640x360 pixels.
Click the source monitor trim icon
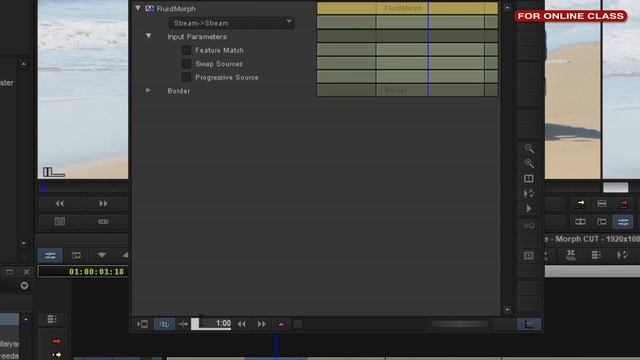[x=103, y=221]
